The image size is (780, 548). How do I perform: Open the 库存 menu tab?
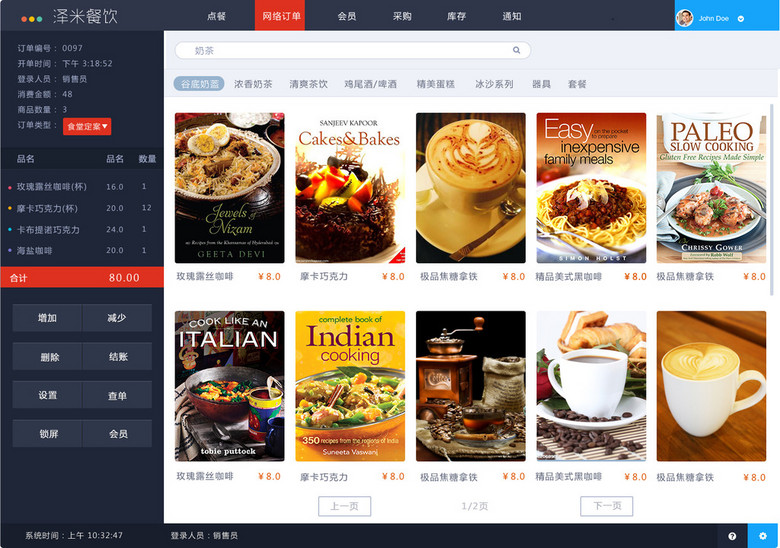click(456, 16)
